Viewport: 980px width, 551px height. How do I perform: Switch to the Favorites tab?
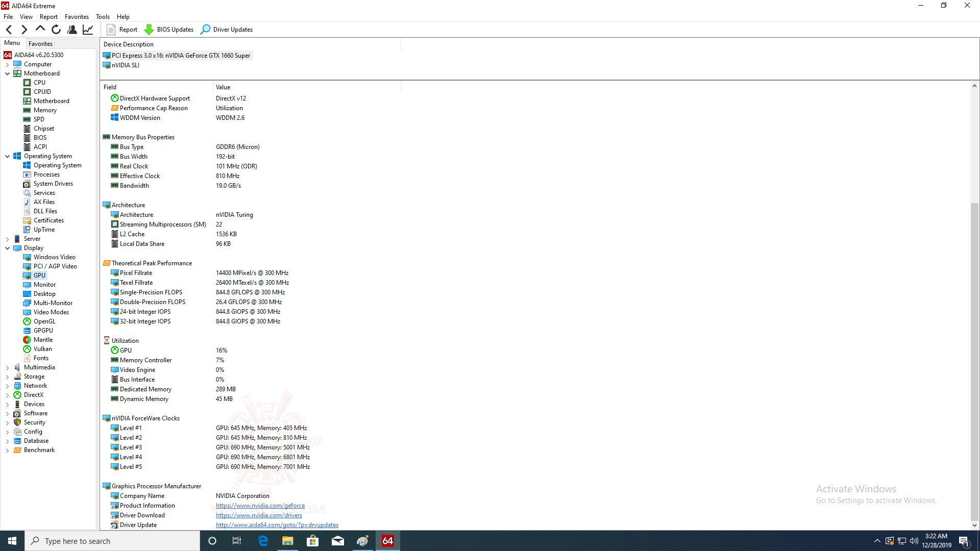tap(40, 44)
